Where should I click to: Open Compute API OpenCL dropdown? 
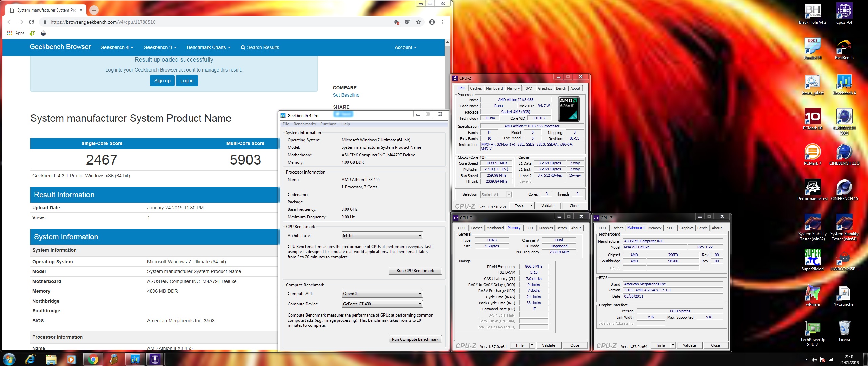pos(382,294)
